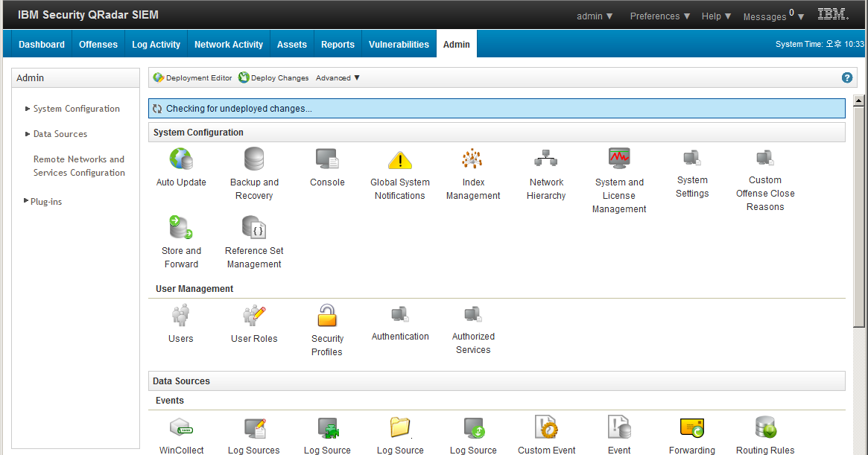Expand System Configuration in the sidebar
The width and height of the screenshot is (868, 455).
(x=72, y=109)
